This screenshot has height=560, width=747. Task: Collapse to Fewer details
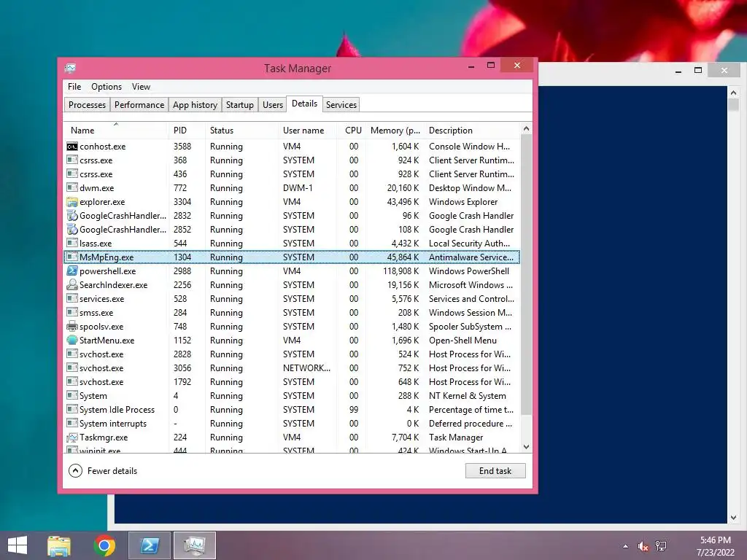click(103, 471)
